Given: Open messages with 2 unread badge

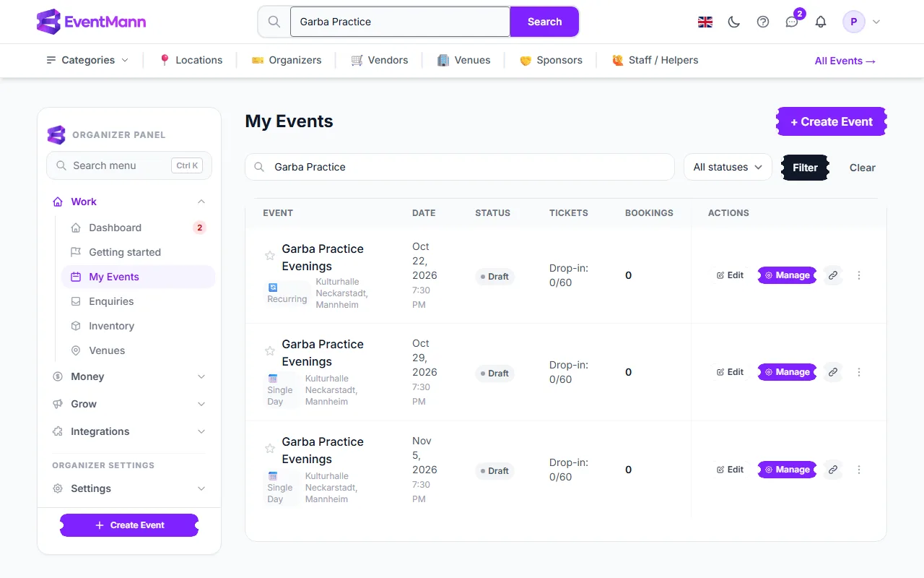Looking at the screenshot, I should [792, 22].
